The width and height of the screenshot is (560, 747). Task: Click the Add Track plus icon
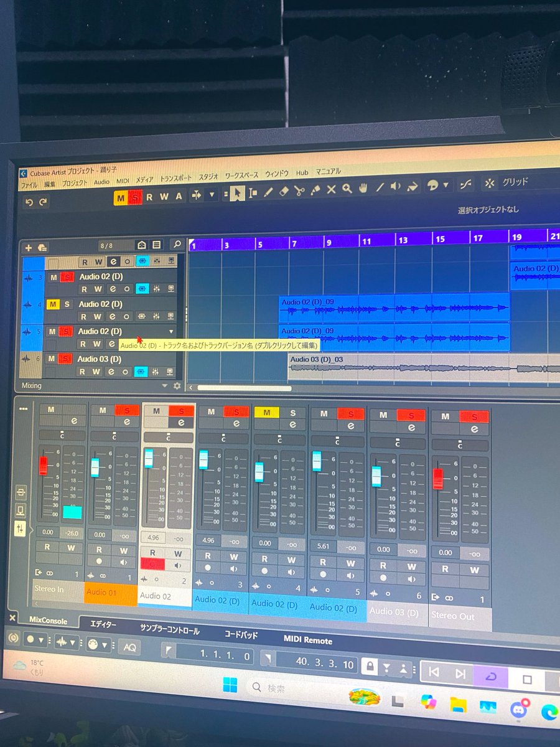coord(28,247)
